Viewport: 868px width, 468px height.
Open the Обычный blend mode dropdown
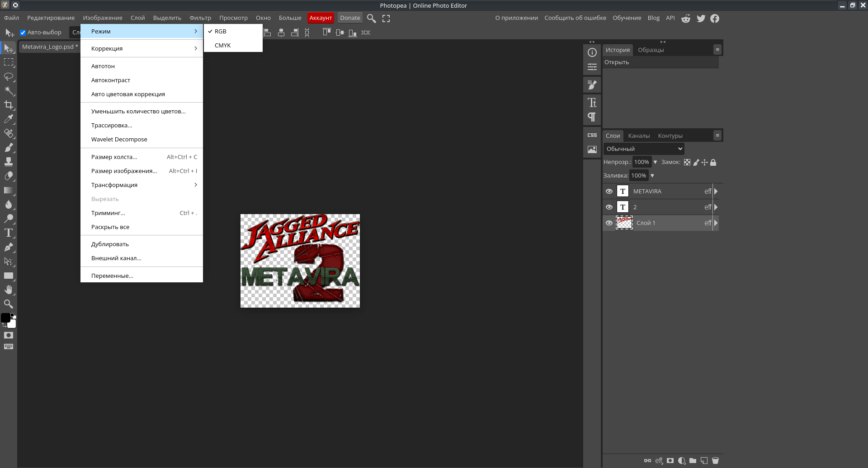(643, 149)
